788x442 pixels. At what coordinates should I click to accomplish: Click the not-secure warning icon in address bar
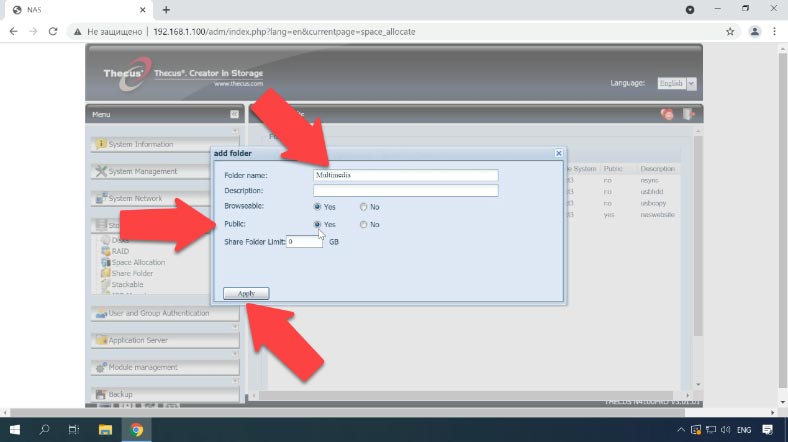[x=77, y=32]
